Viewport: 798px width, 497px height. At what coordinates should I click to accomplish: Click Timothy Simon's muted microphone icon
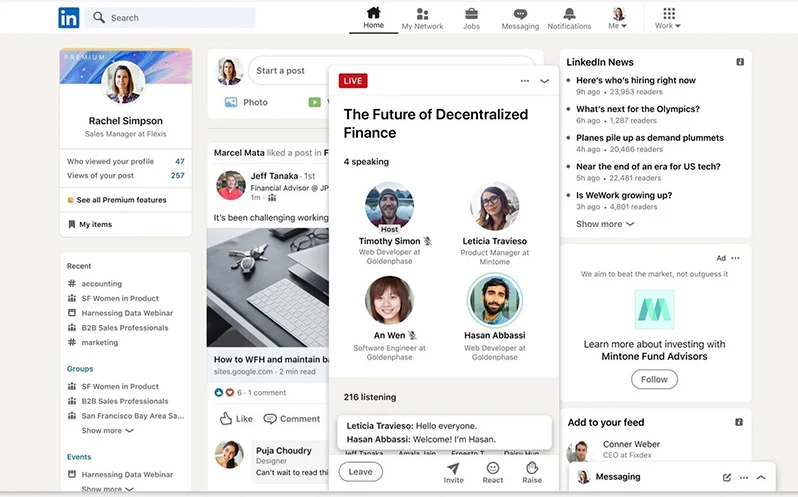coord(428,241)
